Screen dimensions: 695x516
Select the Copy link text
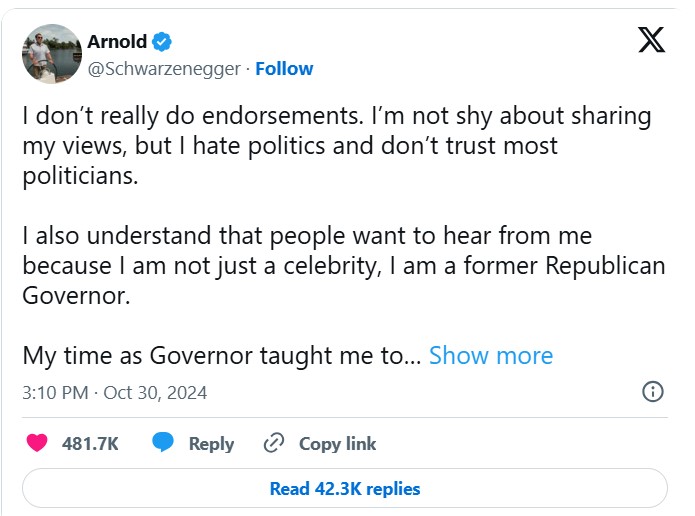pos(337,444)
